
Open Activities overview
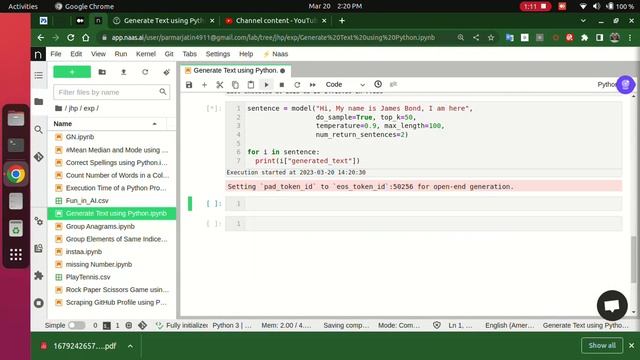23,6
